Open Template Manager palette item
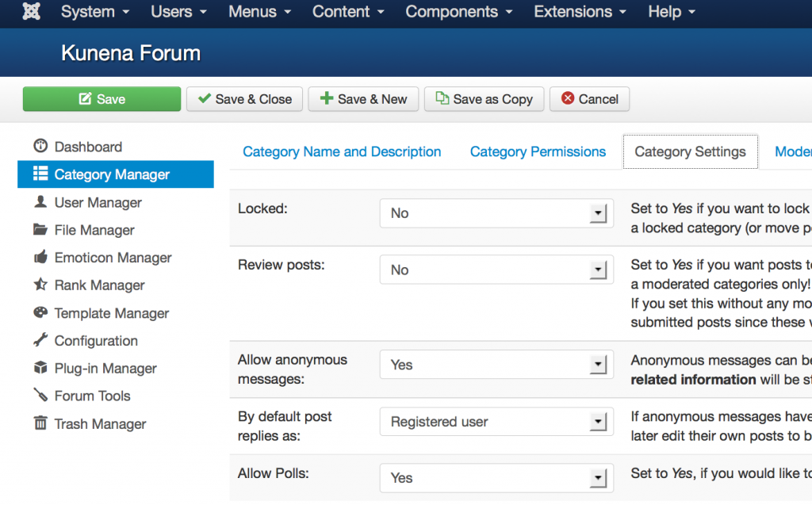The width and height of the screenshot is (812, 505). coord(101,313)
